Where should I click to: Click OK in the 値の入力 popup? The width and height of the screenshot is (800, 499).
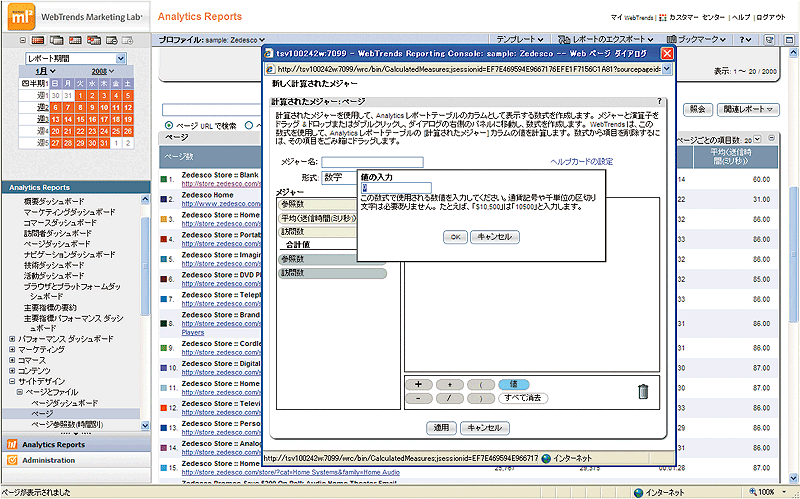click(x=455, y=237)
